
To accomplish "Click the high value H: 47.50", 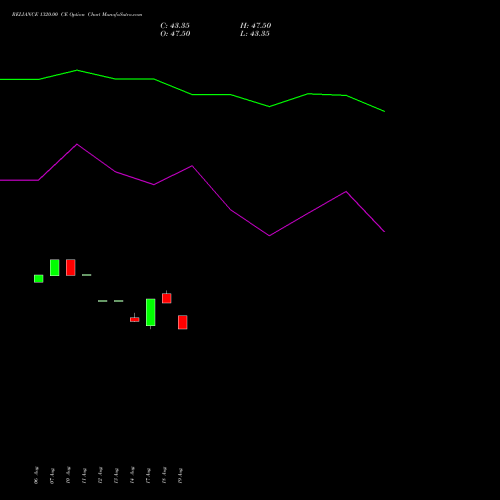I will [256, 26].
